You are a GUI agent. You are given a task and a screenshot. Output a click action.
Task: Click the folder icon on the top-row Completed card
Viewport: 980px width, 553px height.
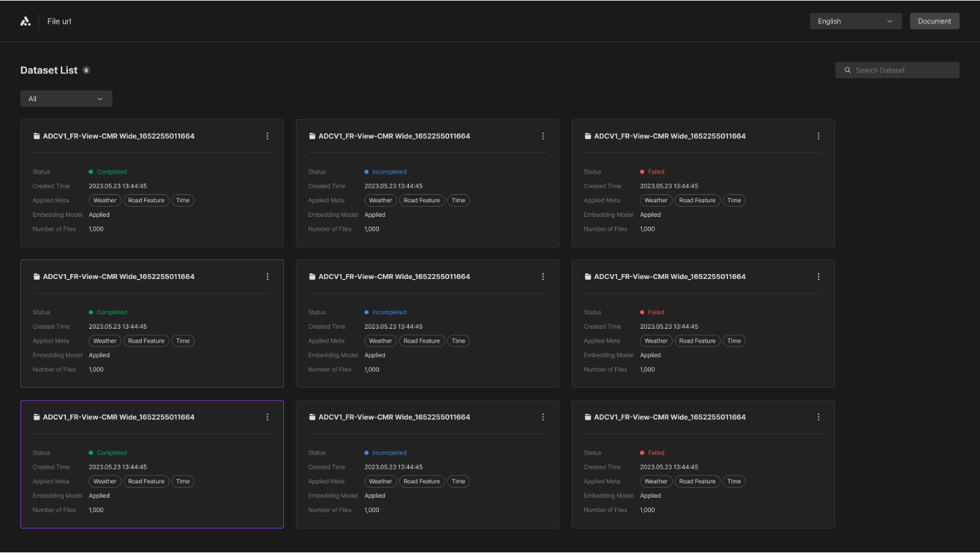click(36, 136)
